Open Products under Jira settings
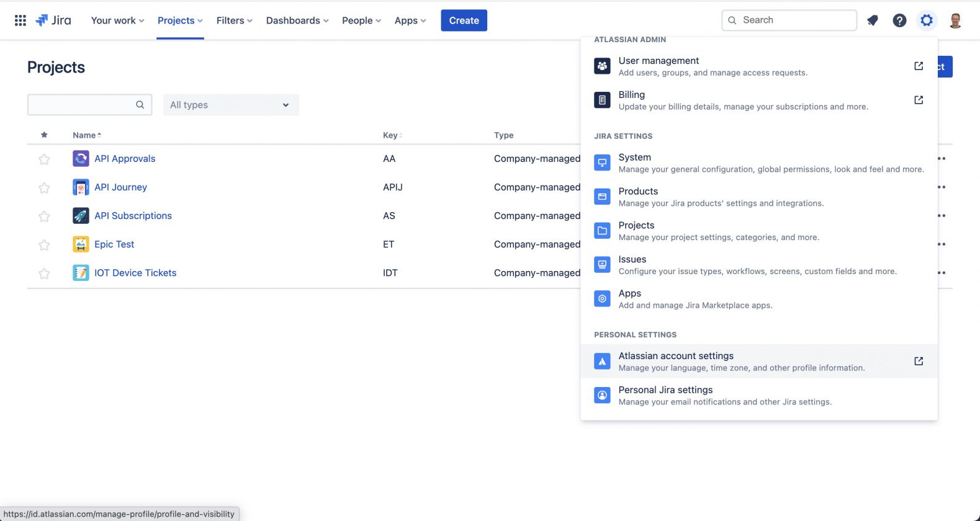Screen dimensions: 980x521 point(759,197)
